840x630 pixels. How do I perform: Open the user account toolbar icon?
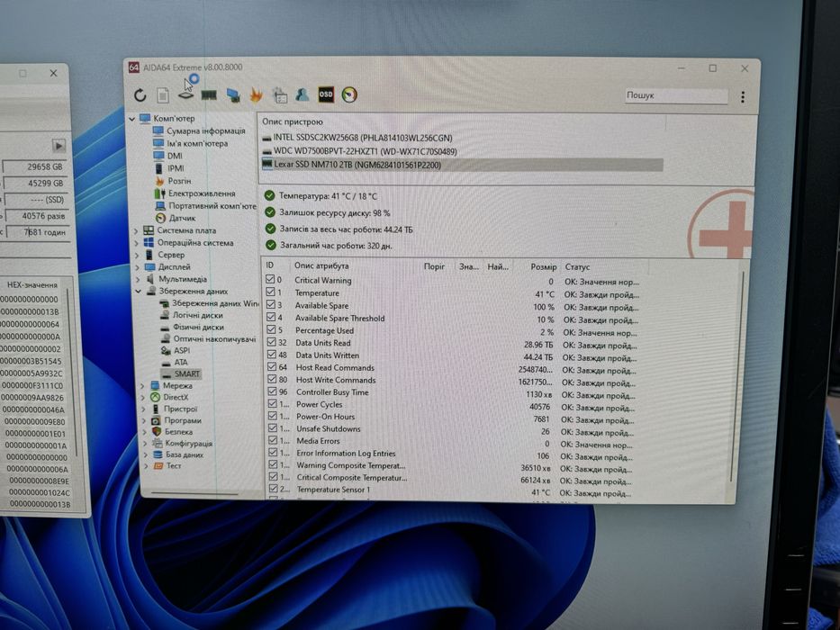click(303, 94)
